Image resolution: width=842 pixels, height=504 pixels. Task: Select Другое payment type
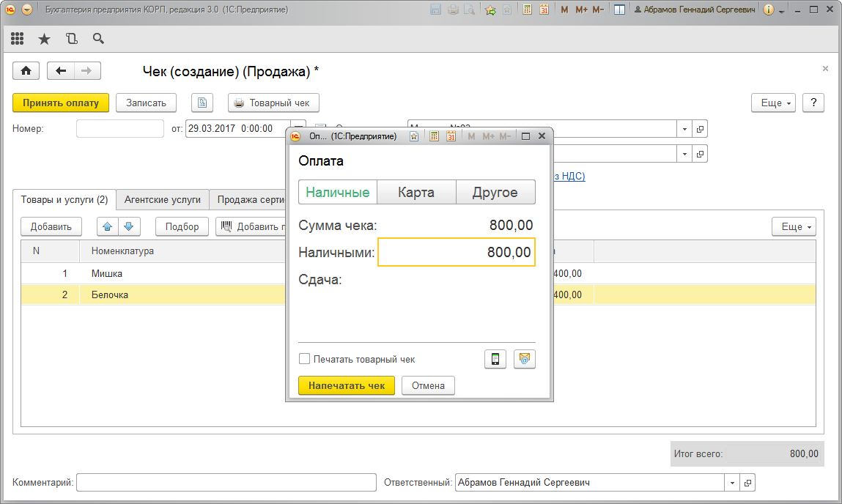tap(495, 192)
